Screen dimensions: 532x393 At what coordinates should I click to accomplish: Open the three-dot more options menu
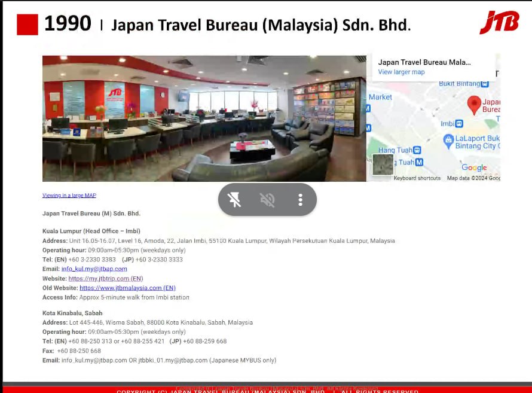coord(300,200)
